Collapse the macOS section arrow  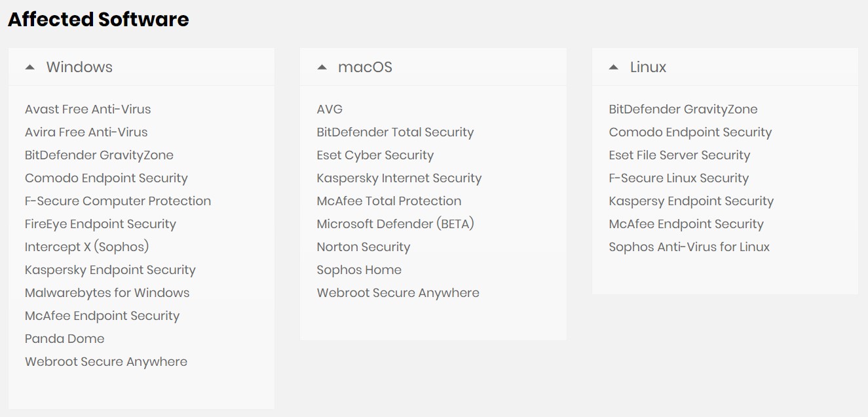322,67
